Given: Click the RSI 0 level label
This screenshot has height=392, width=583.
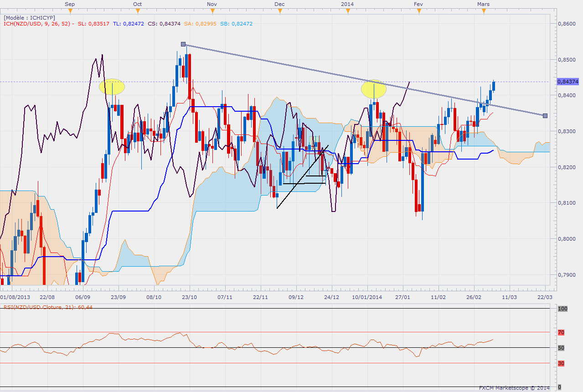Looking at the screenshot, I should (559, 387).
